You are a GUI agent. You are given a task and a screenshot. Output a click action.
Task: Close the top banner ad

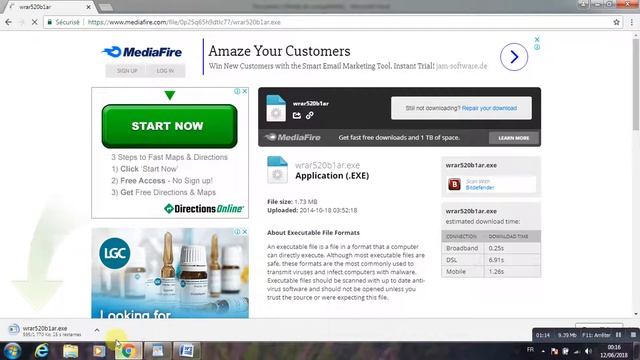537,39
